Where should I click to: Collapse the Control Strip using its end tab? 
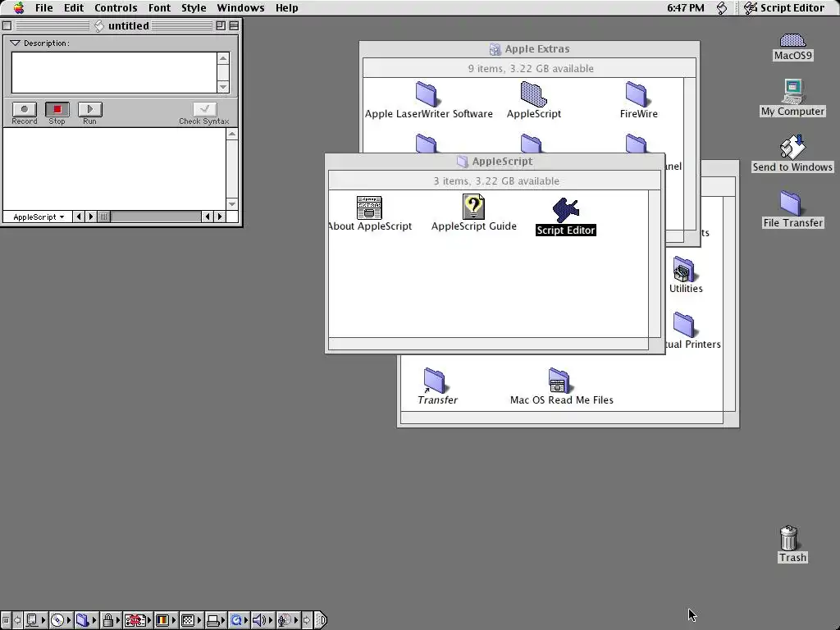click(x=321, y=620)
